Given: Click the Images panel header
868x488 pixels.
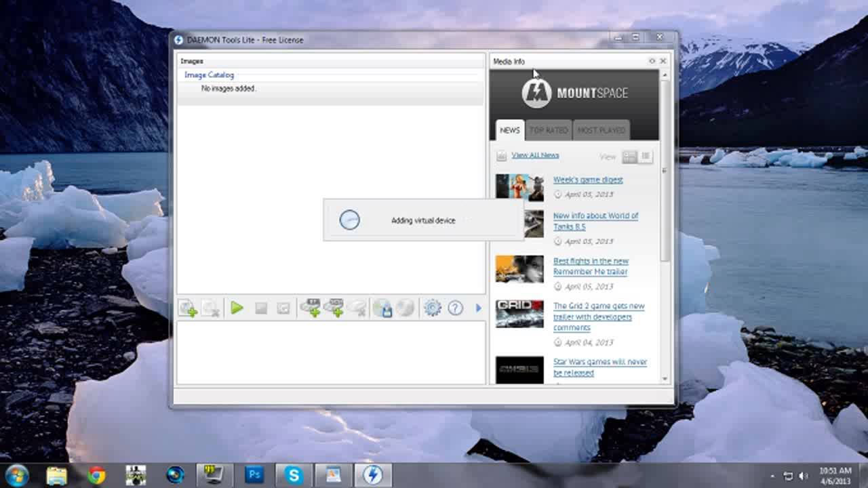Looking at the screenshot, I should (331, 61).
